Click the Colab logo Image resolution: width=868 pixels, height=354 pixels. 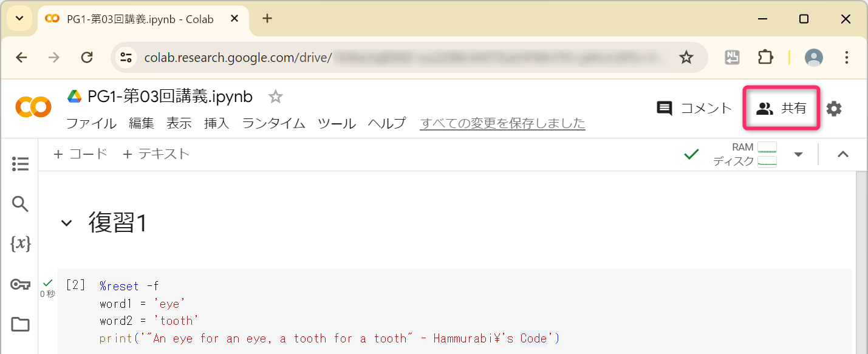[x=33, y=107]
